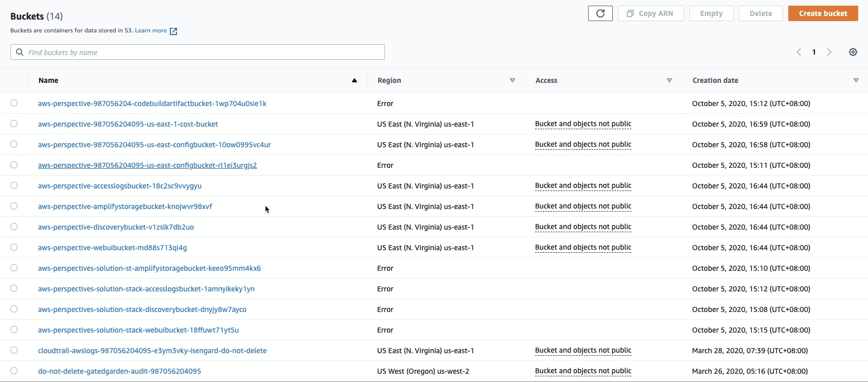Click the Delete button
868x382 pixels.
(x=760, y=13)
